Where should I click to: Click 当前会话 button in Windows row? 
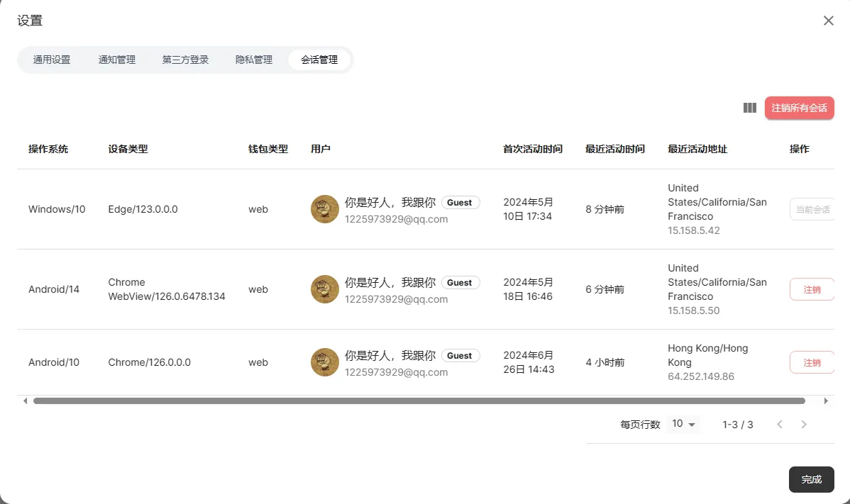812,209
